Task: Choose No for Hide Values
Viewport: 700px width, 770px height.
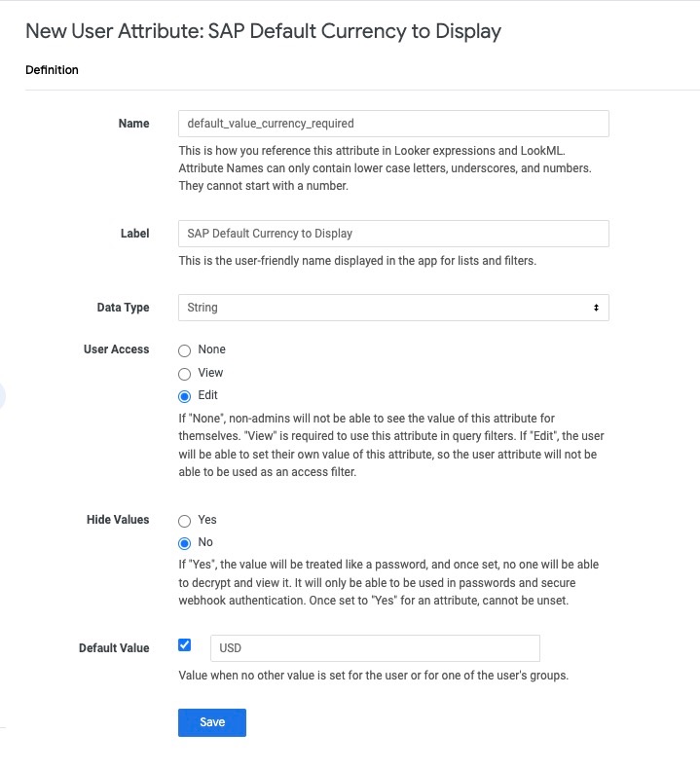Action: coord(184,543)
